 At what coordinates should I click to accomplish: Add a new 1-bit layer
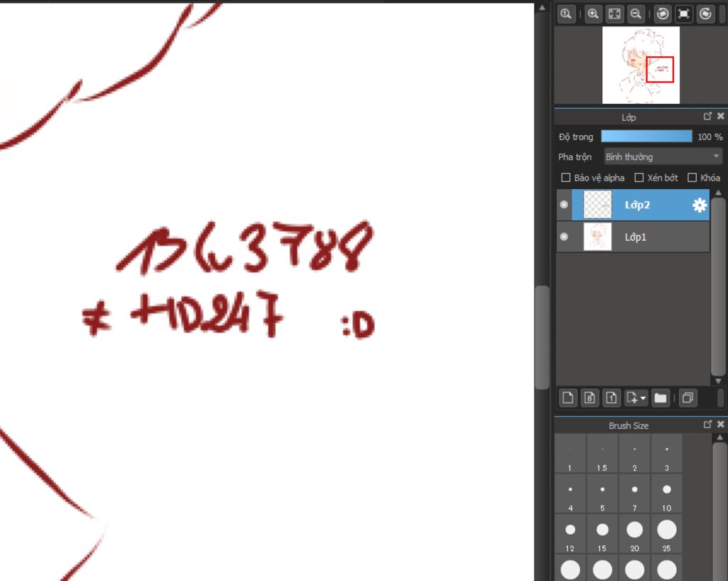[611, 398]
